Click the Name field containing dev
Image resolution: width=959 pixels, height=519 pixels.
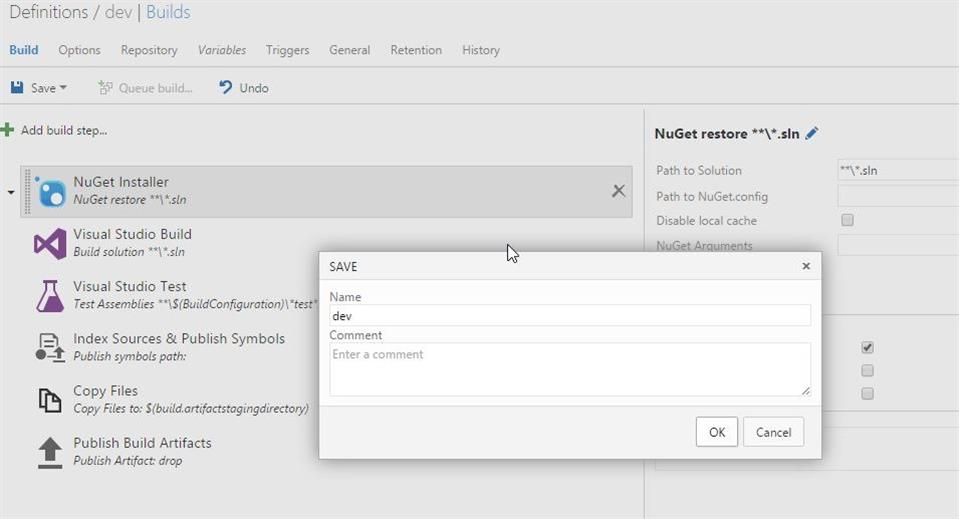click(569, 315)
